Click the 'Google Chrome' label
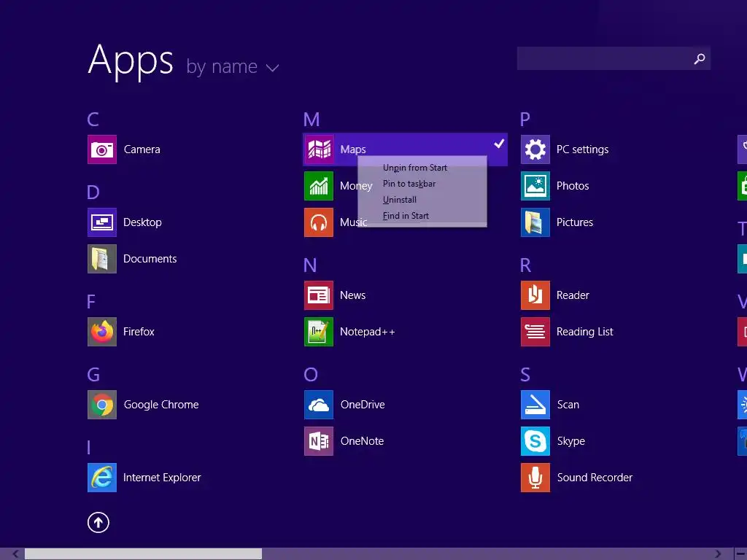This screenshot has width=747, height=560. pos(161,405)
